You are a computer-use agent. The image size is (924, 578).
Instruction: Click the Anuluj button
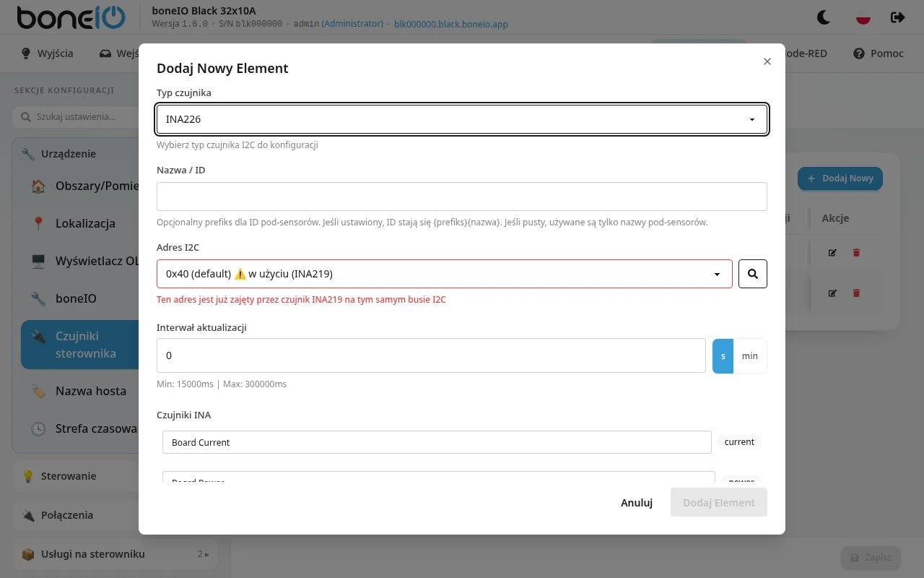click(637, 502)
